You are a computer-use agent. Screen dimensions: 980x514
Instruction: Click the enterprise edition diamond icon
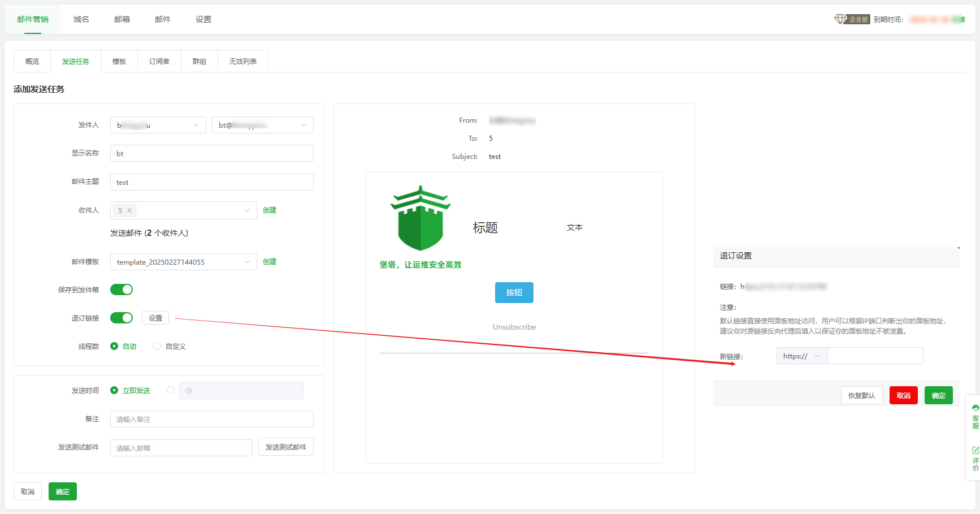click(x=840, y=19)
